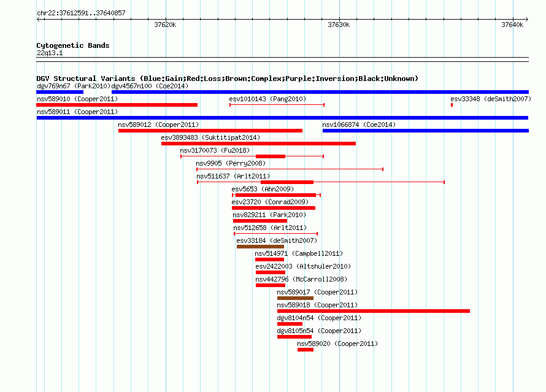Click esv5653 (Ahn2009) variant label
546x392 pixels.
pos(263,189)
